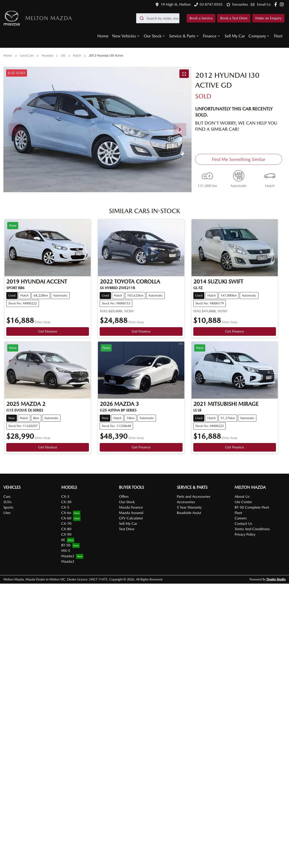
Task: Click the Email Us envelope icon
Action: tap(253, 4)
